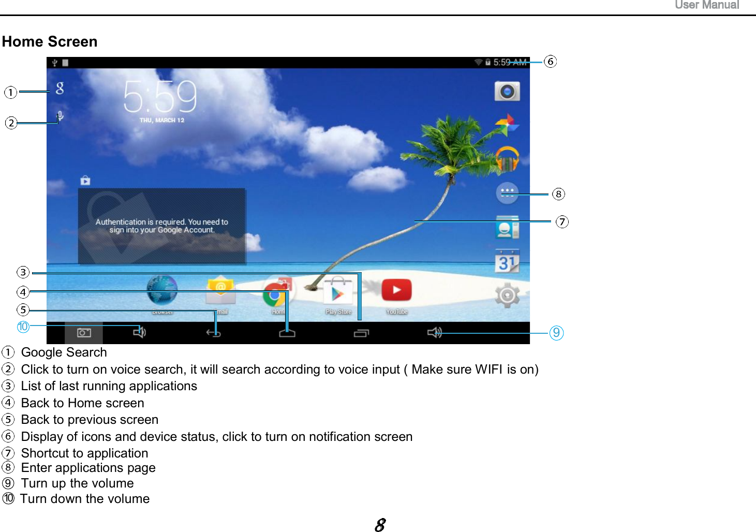Tap the Play Store widget bag icon

85,181
